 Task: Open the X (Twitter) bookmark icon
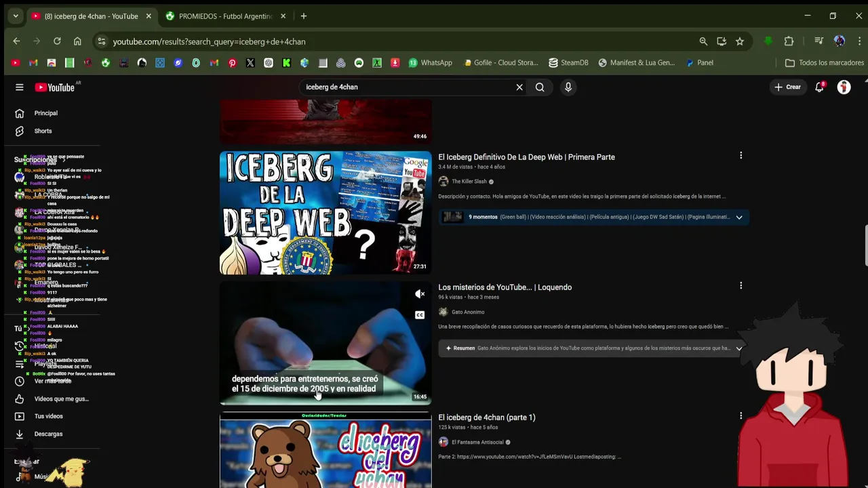[x=250, y=62]
